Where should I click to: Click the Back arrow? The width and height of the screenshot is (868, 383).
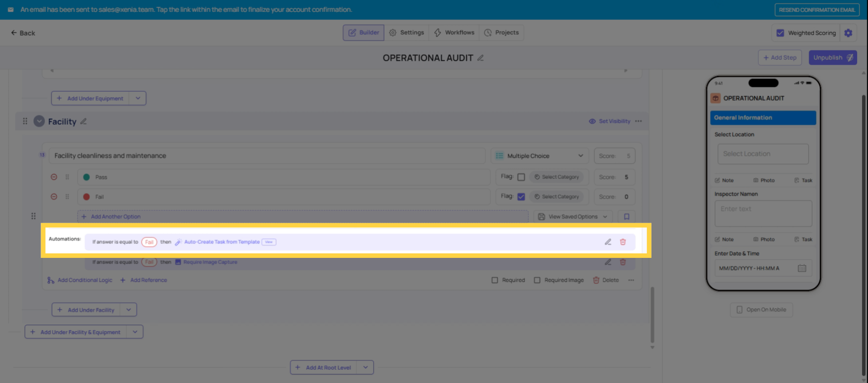(x=14, y=33)
